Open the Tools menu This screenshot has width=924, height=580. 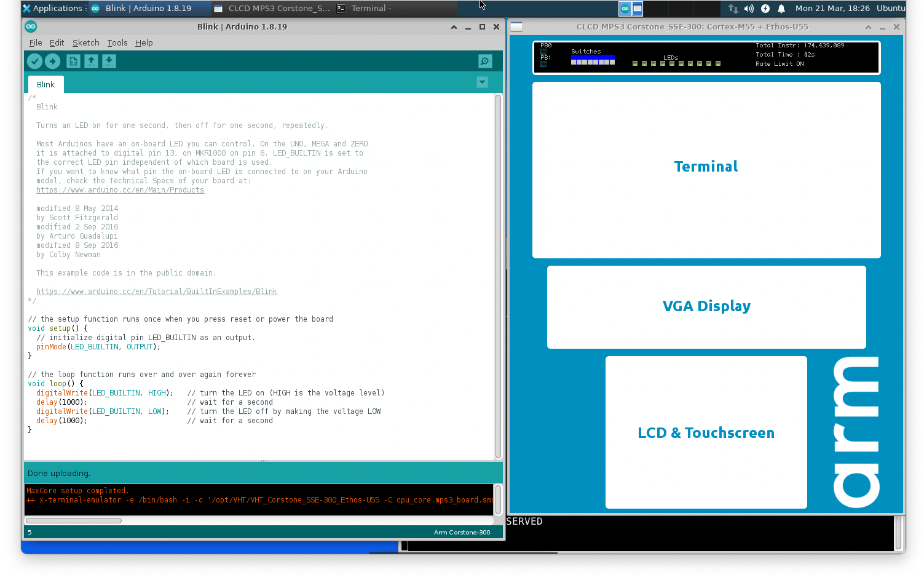pos(117,42)
